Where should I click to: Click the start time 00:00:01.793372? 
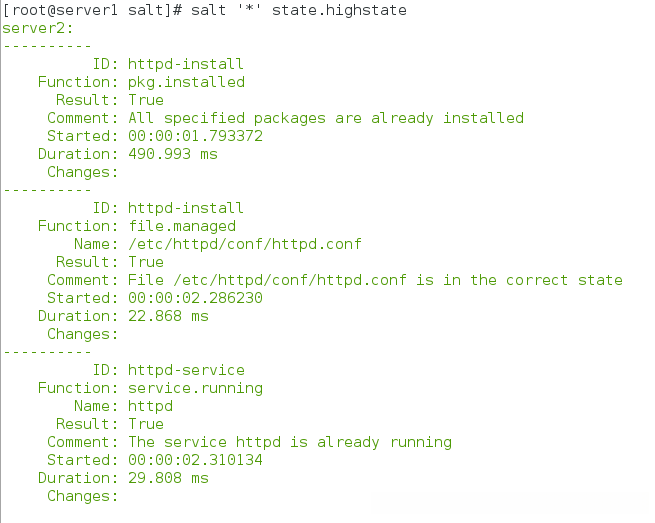(x=195, y=136)
